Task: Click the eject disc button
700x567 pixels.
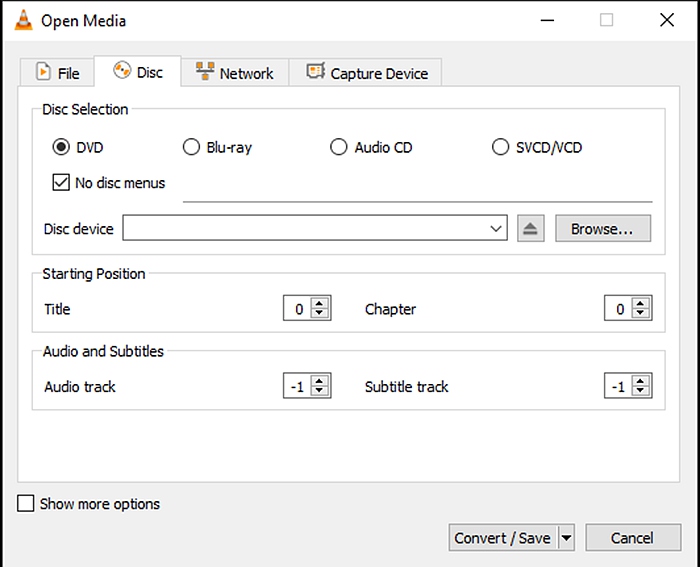Action: pos(530,229)
